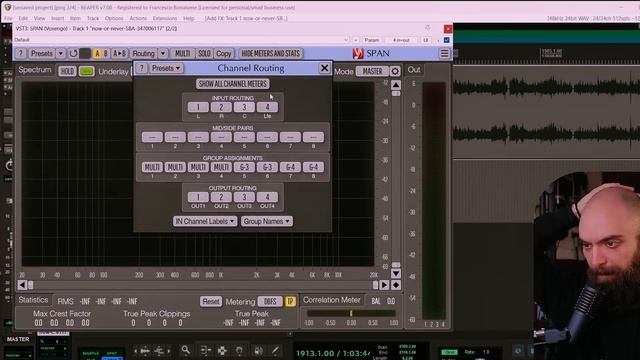Toggle spectrum HOLD button
The height and width of the screenshot is (360, 640).
click(x=67, y=71)
